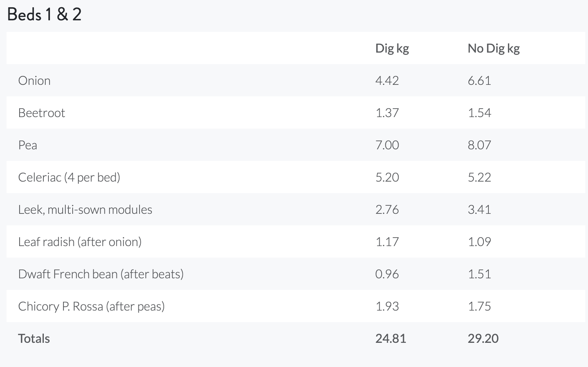This screenshot has width=588, height=367.
Task: Click the Chicory P. Rossa Dig value 1.93
Action: [x=387, y=306]
